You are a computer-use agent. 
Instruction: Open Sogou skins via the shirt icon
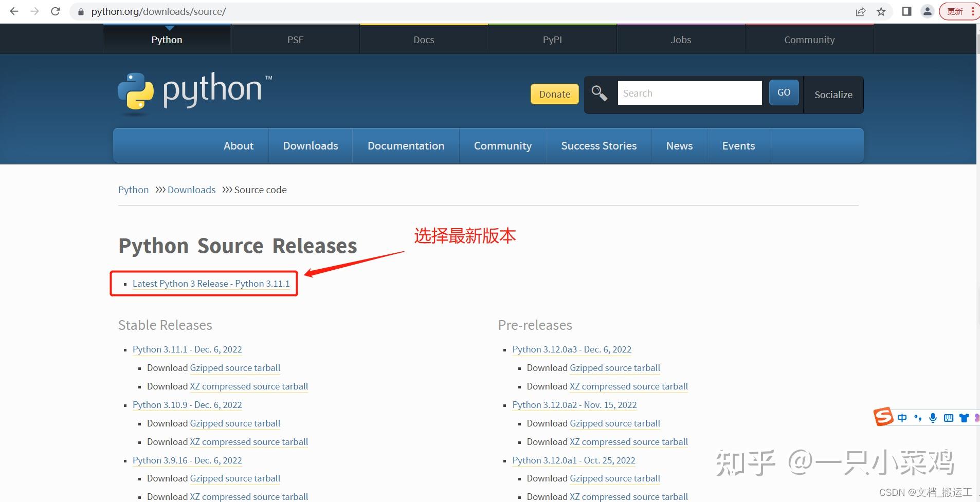click(x=964, y=418)
